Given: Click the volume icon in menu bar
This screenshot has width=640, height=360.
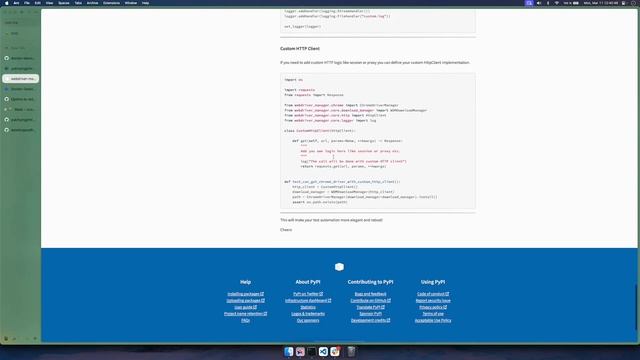Looking at the screenshot, I should (x=539, y=3).
